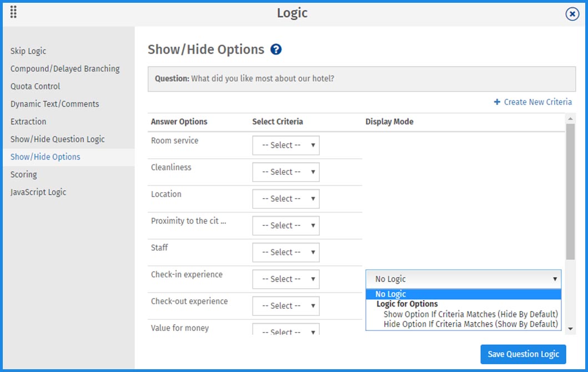Click the help question mark icon

(276, 49)
